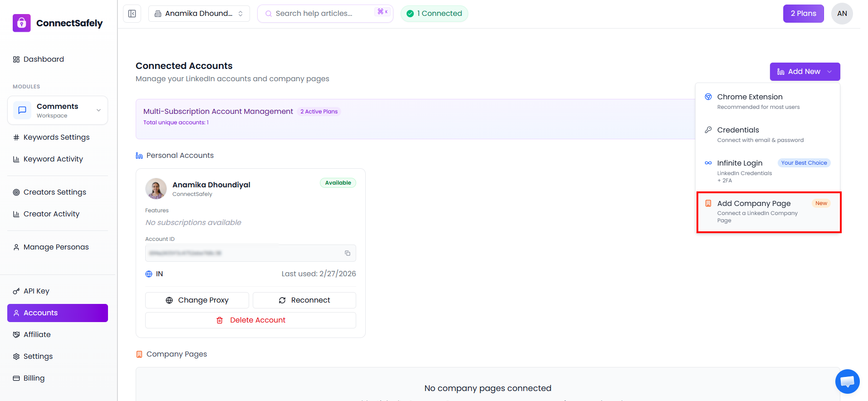
Task: Click the AN user avatar
Action: (842, 14)
